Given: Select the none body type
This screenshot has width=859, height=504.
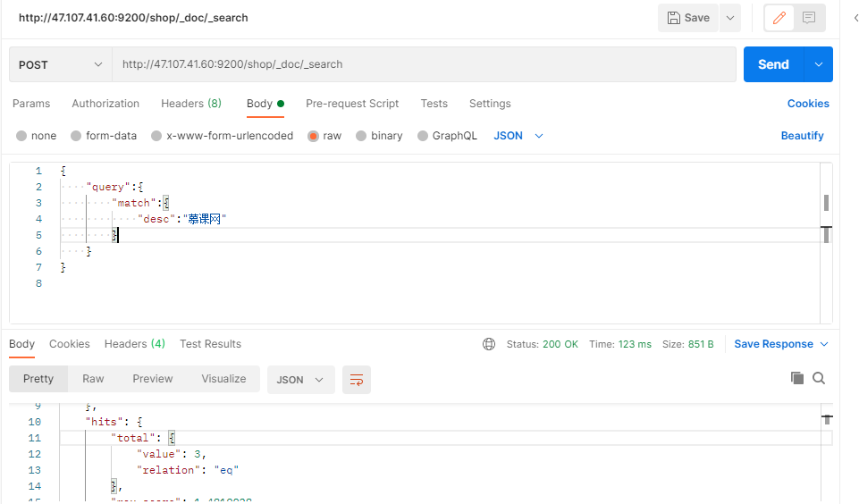Looking at the screenshot, I should coord(36,136).
